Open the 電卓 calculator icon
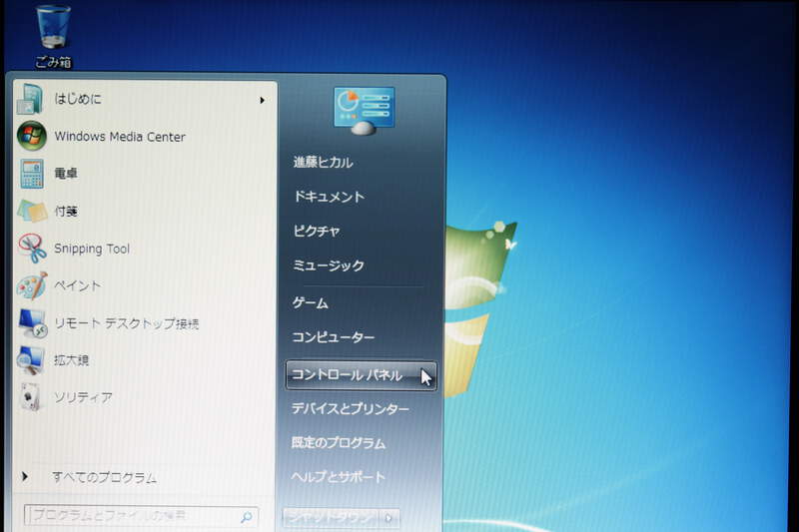799x532 pixels. tap(32, 174)
